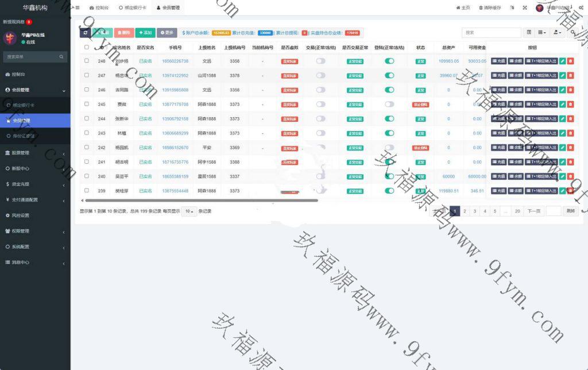Check the select-all checkbox in table header

click(87, 47)
